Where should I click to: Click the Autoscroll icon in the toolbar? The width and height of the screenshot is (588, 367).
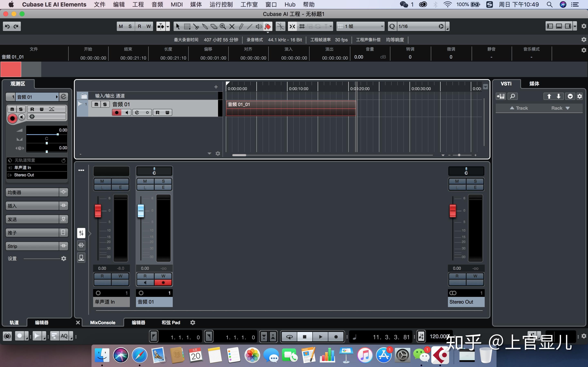161,26
